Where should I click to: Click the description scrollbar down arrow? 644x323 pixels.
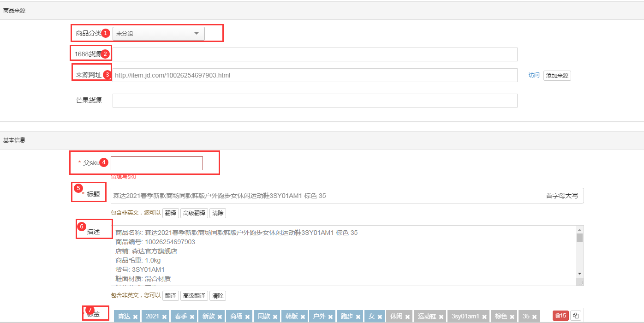(580, 274)
